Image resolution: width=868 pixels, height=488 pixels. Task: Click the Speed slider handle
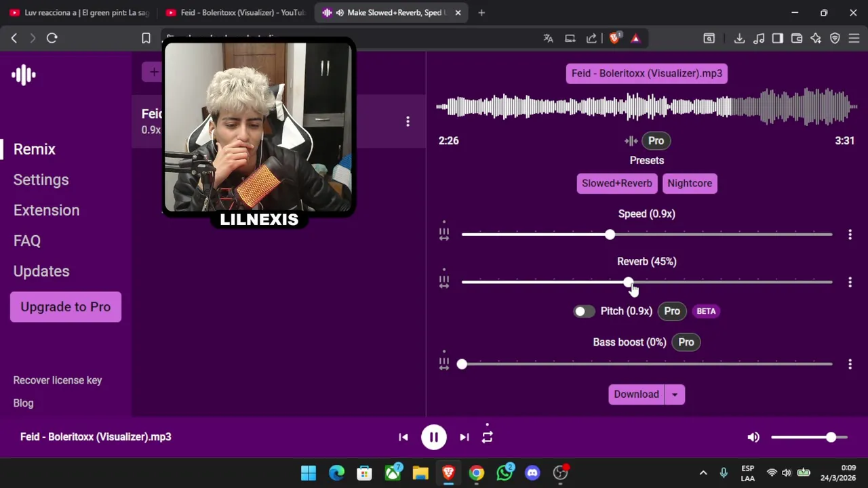click(610, 235)
